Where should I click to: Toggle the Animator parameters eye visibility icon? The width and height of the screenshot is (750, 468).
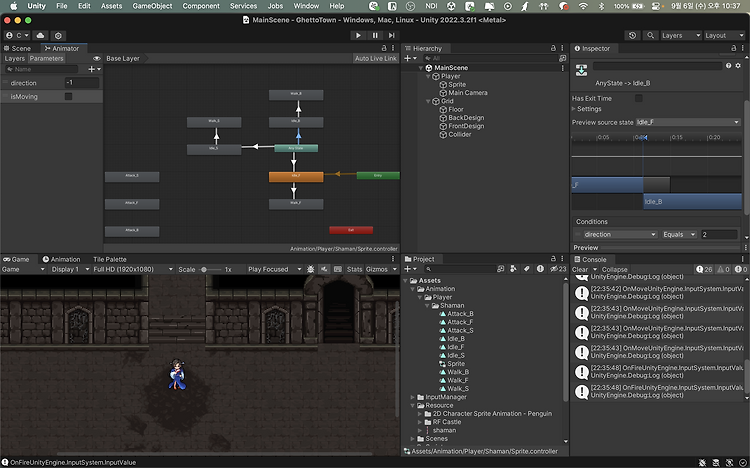97,58
